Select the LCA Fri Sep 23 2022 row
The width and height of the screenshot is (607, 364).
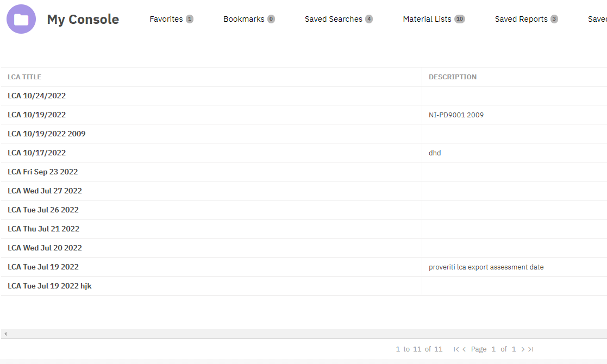click(x=43, y=172)
